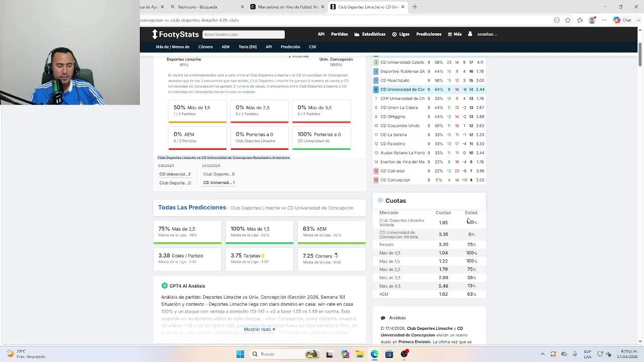Open Tenis (EN) link
Image resolution: width=644 pixels, height=362 pixels.
[248, 47]
